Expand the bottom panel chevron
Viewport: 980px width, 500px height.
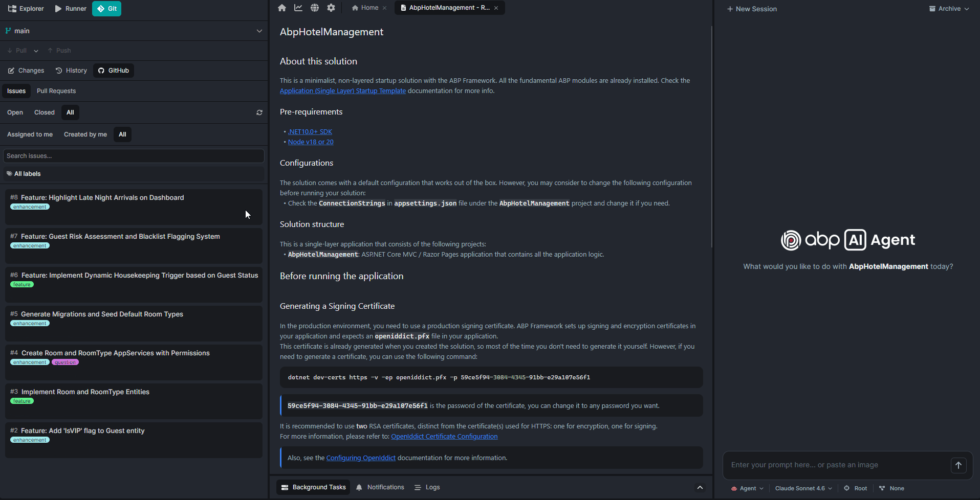[x=700, y=487]
